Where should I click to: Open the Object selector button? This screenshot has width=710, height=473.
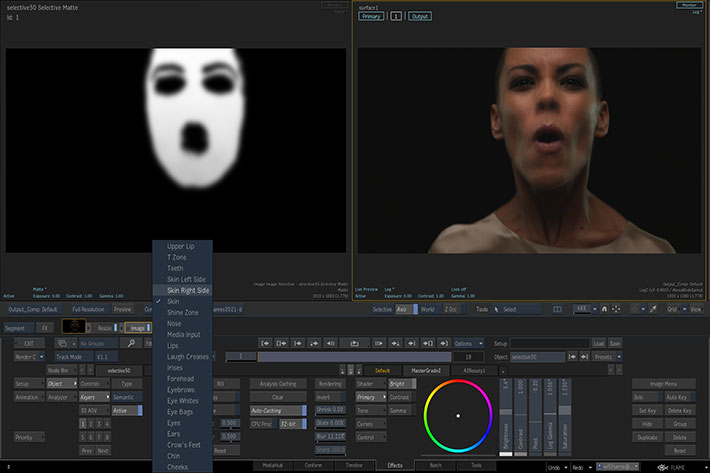[62, 384]
